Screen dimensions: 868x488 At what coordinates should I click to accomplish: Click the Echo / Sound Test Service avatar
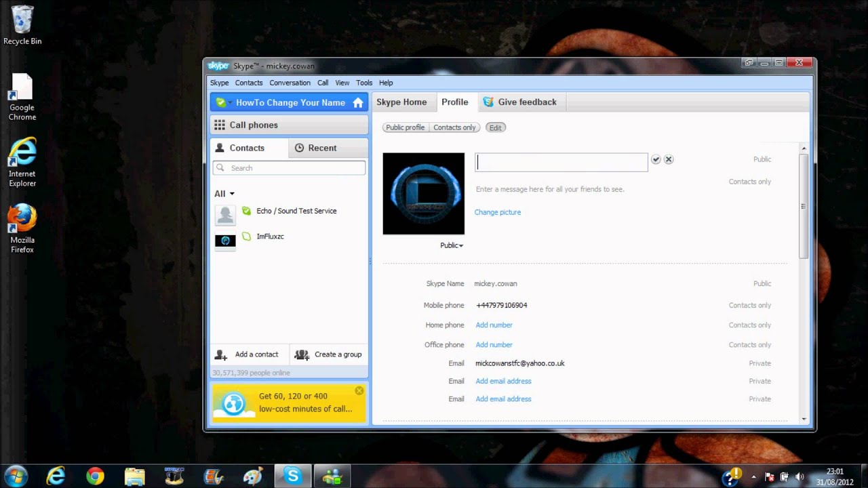[225, 215]
